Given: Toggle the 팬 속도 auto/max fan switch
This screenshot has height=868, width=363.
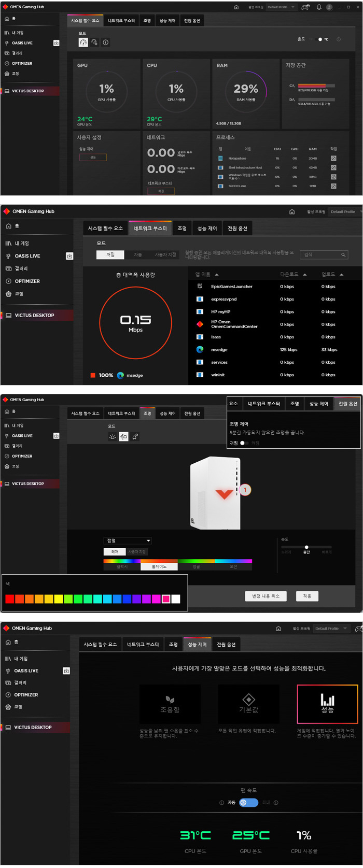Looking at the screenshot, I should 248,802.
